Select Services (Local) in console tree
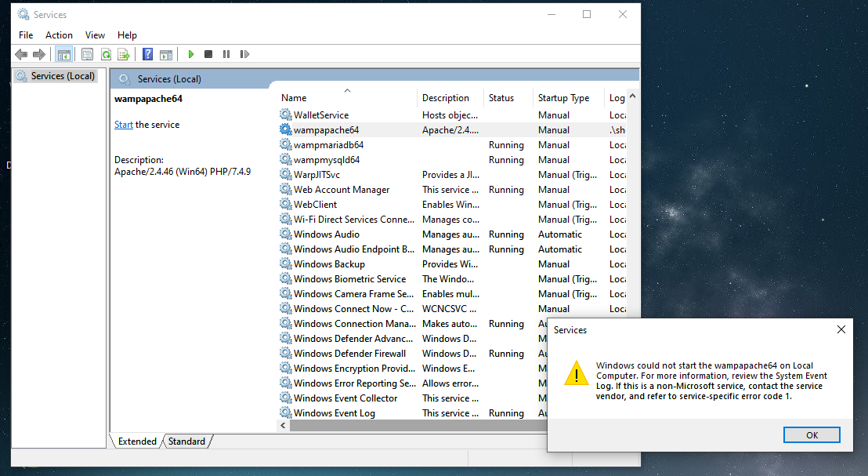868x476 pixels. coord(56,76)
